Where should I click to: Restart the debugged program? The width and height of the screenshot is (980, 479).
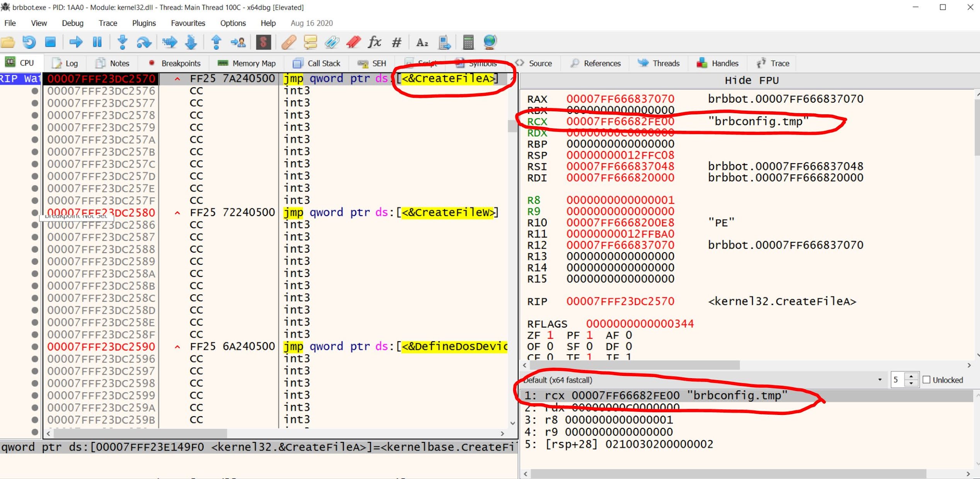coord(30,42)
